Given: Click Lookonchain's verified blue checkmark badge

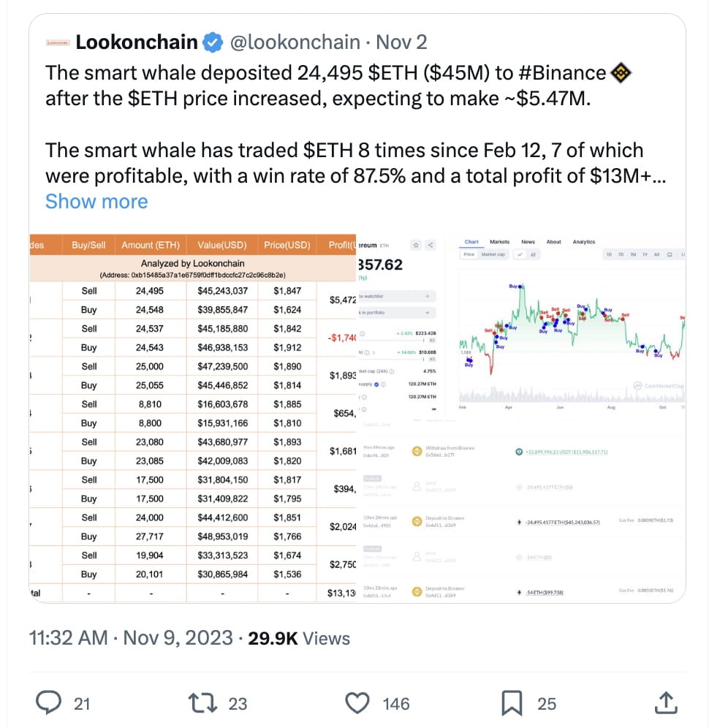Looking at the screenshot, I should 211,42.
